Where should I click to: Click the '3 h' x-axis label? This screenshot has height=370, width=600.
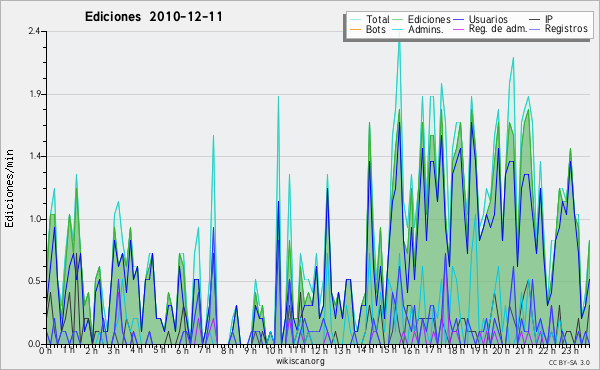pos(114,351)
